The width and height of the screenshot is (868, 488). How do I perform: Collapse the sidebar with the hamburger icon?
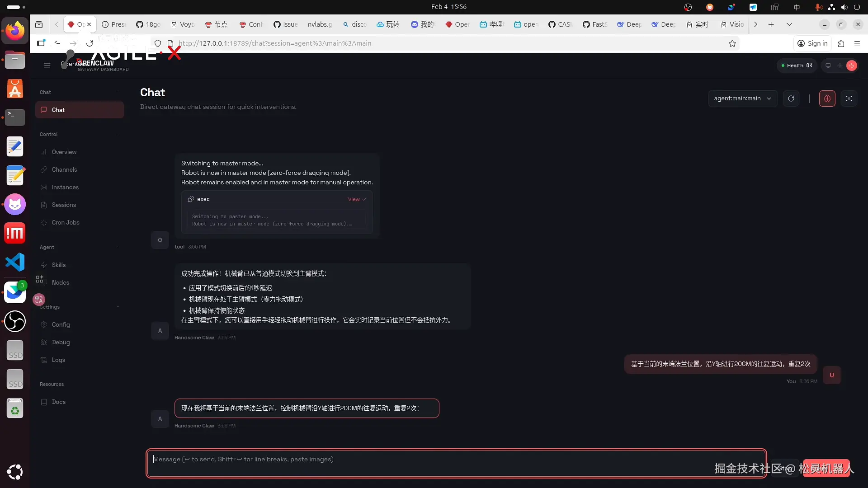[47, 65]
